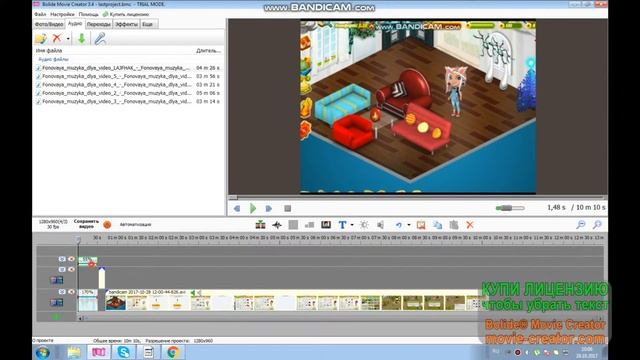Screen dimensions: 640x360
Task: Click the Сохранить видео button
Action: [86, 224]
